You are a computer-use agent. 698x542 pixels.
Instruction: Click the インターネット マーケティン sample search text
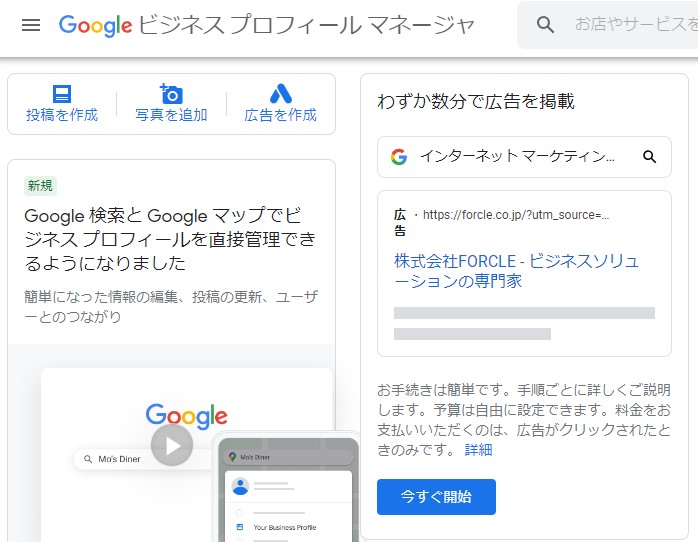(x=517, y=156)
